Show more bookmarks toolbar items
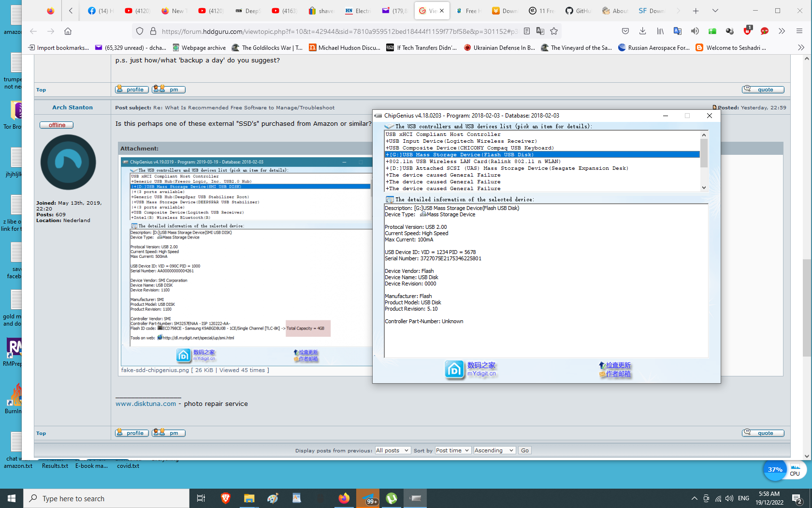Viewport: 812px width, 508px height. 801,47
